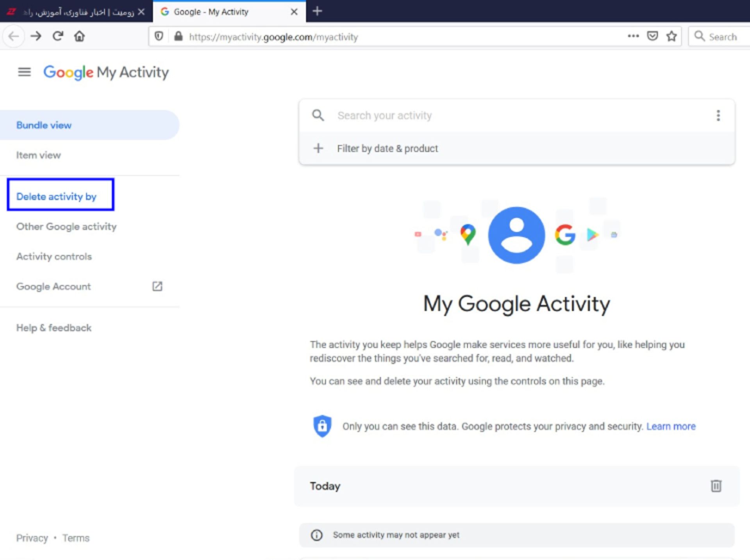This screenshot has width=750, height=560.
Task: Open Activity controls page
Action: coord(54,256)
